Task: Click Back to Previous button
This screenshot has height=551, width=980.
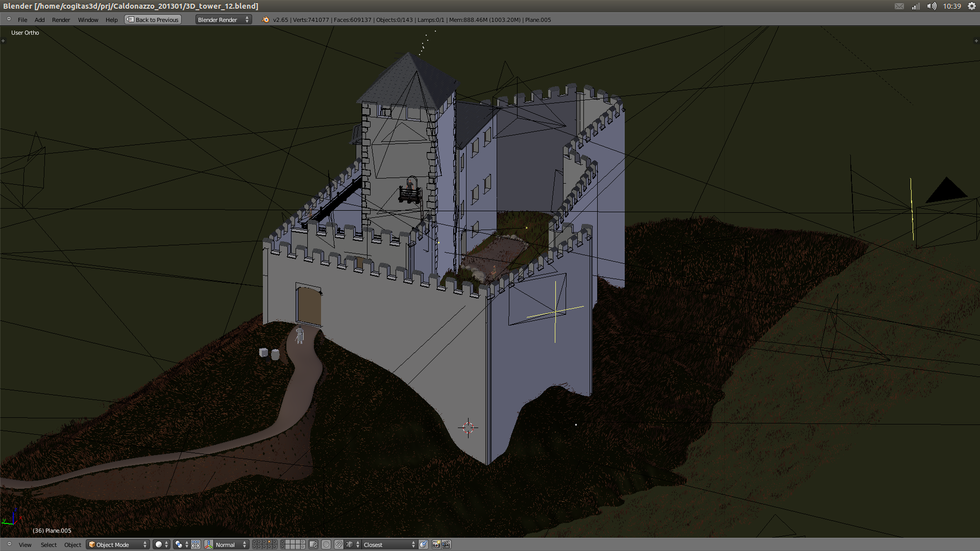Action: tap(153, 20)
